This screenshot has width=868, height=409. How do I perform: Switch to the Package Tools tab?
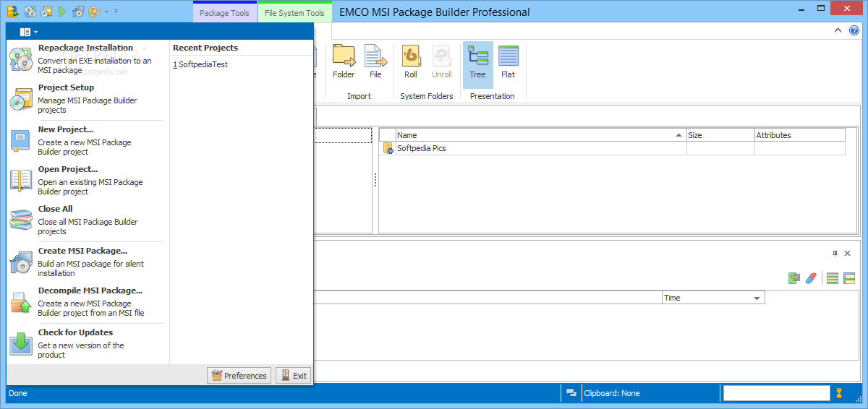click(224, 13)
